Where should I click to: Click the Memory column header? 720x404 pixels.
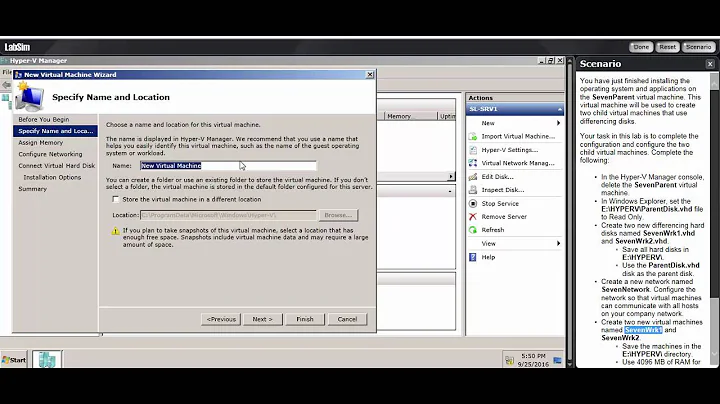[x=410, y=116]
